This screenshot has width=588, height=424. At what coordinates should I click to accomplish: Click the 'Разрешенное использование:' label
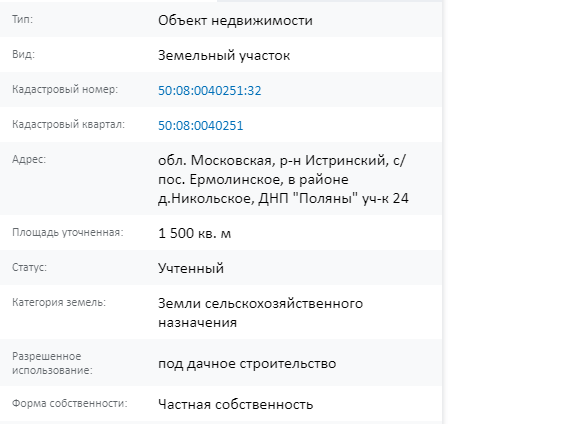point(52,363)
